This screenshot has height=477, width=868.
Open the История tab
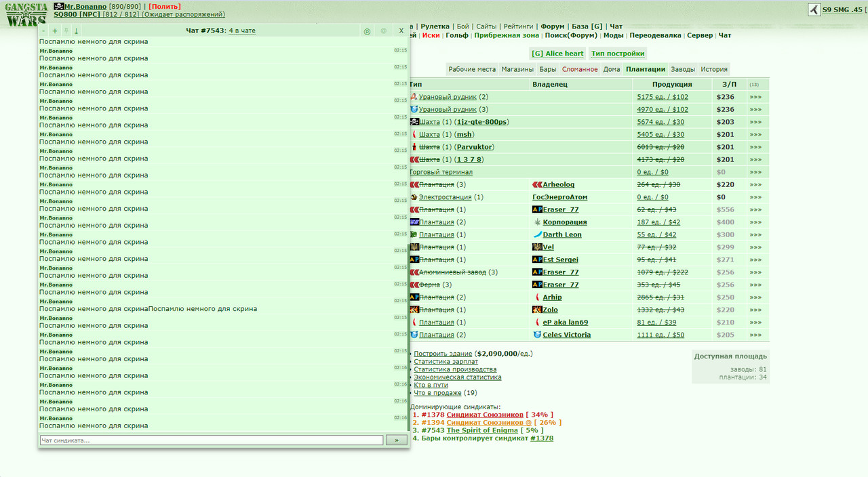pos(714,69)
